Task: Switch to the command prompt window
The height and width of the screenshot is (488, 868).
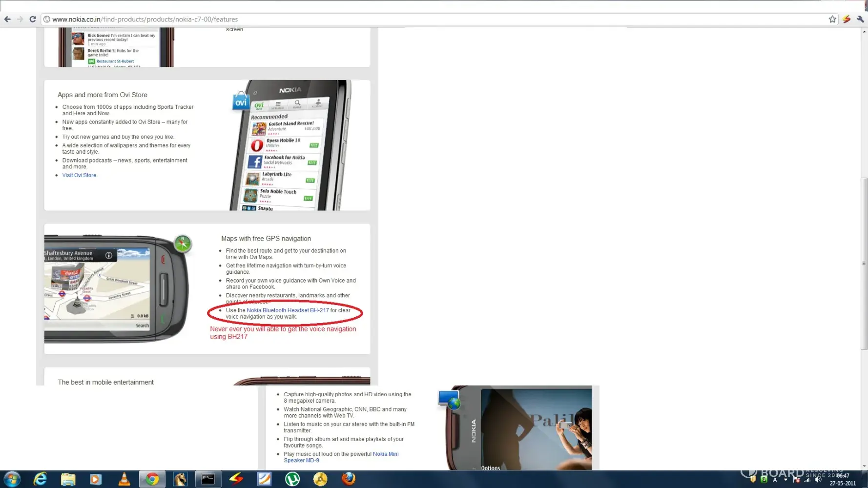Action: (x=208, y=479)
